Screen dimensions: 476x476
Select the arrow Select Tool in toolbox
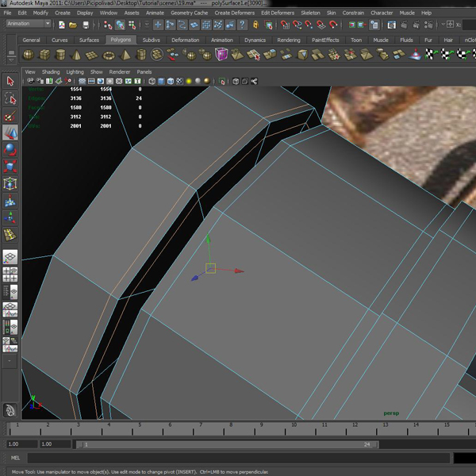click(x=10, y=82)
